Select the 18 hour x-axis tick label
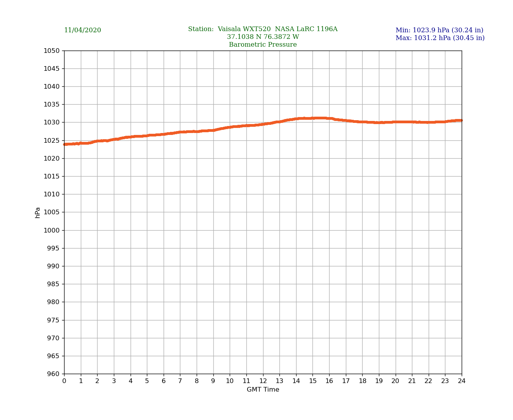Screen dimensions: 513x420 (x=362, y=381)
